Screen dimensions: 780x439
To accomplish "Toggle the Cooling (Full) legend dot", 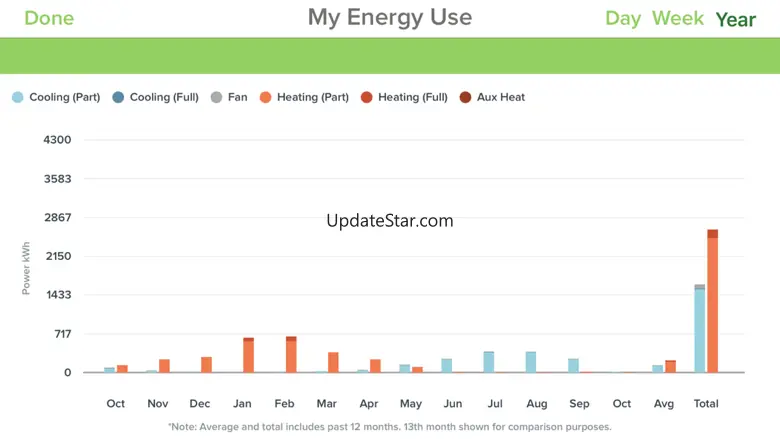I will (x=118, y=97).
